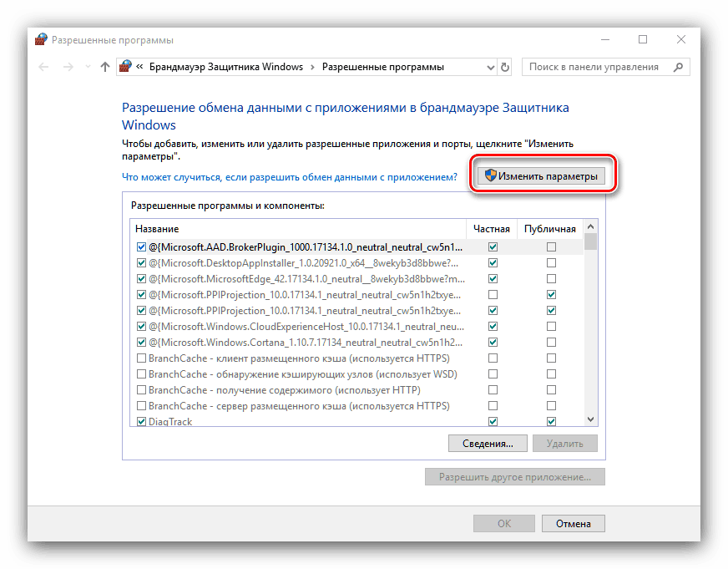Screen dimensions: 728x569
Task: Click the Back navigation arrow
Action: pyautogui.click(x=43, y=68)
